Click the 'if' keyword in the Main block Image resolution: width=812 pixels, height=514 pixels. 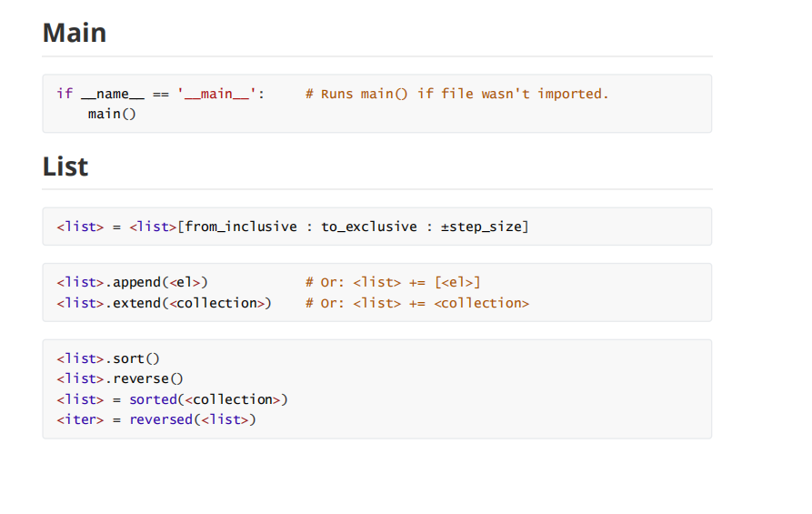[65, 94]
